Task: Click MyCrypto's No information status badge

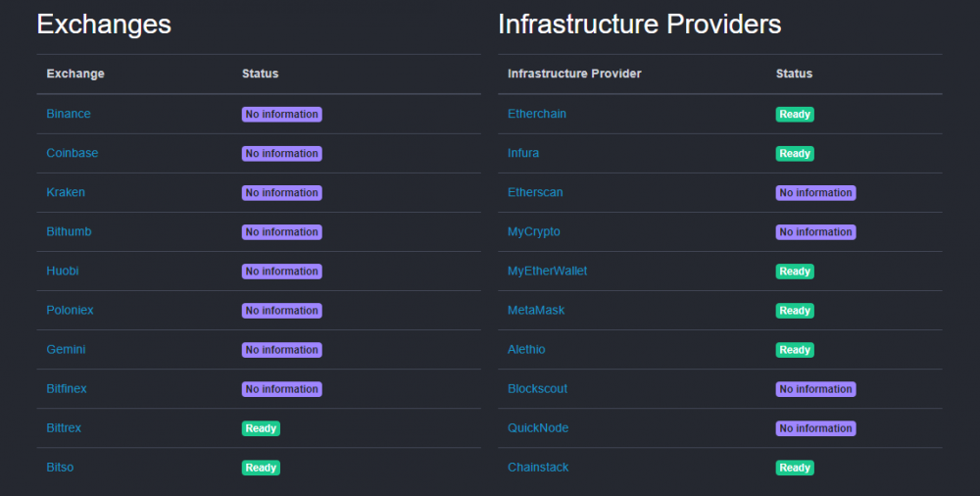Action: 815,232
